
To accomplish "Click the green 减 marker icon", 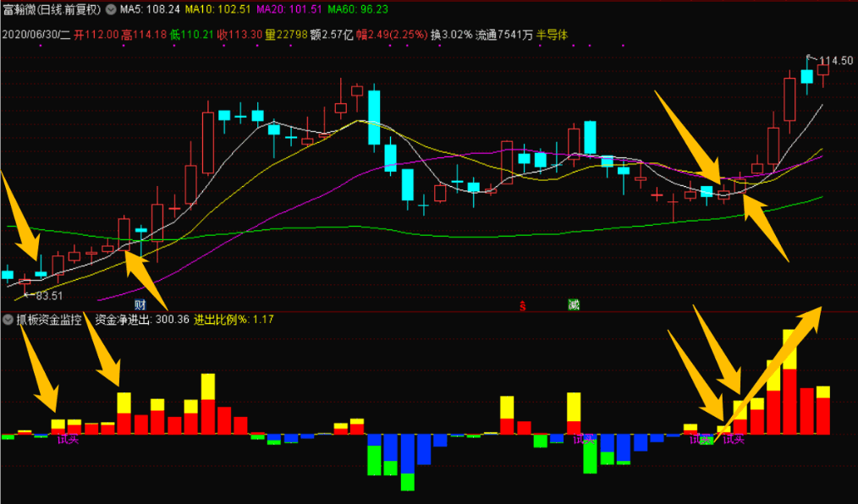I will [574, 304].
